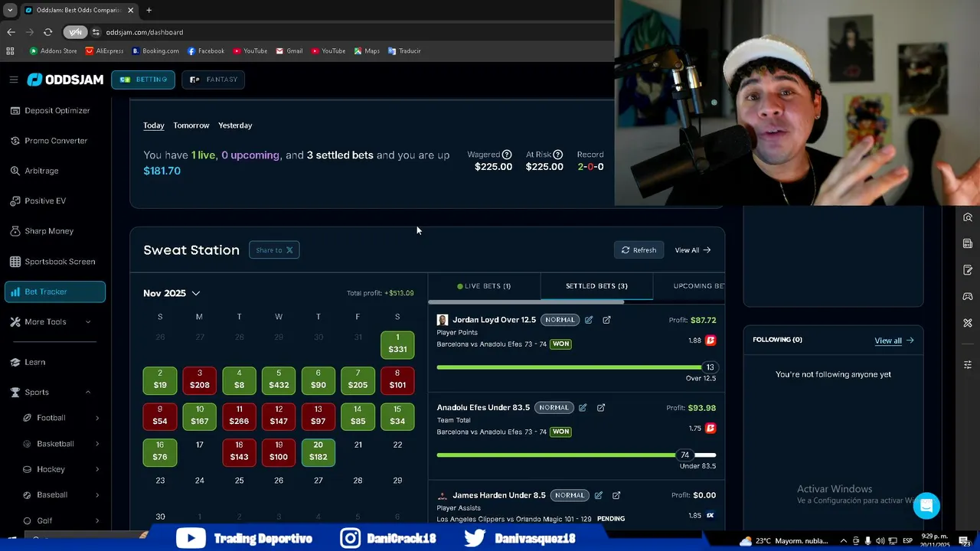Screen dimensions: 980x551
Task: Open the chat support bubble
Action: coord(926,506)
